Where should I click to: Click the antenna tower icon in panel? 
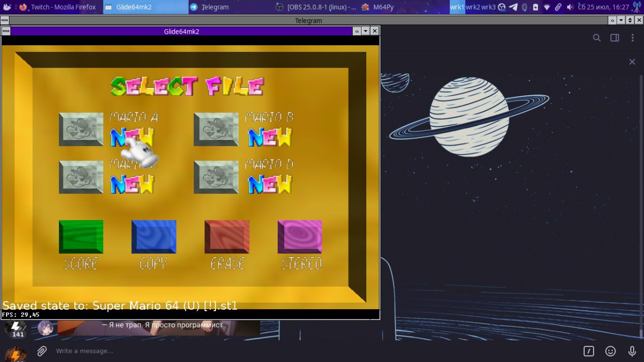(636, 7)
